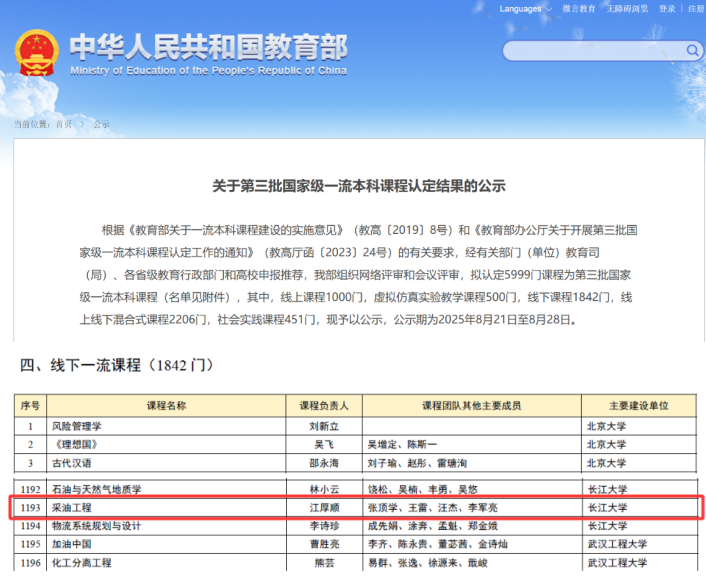This screenshot has height=577, width=706.
Task: Go to 首页 in breadcrumb
Action: [x=63, y=124]
